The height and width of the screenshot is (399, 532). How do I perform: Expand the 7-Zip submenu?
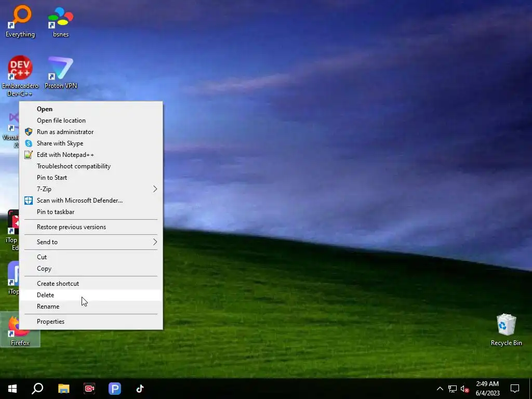pos(91,189)
